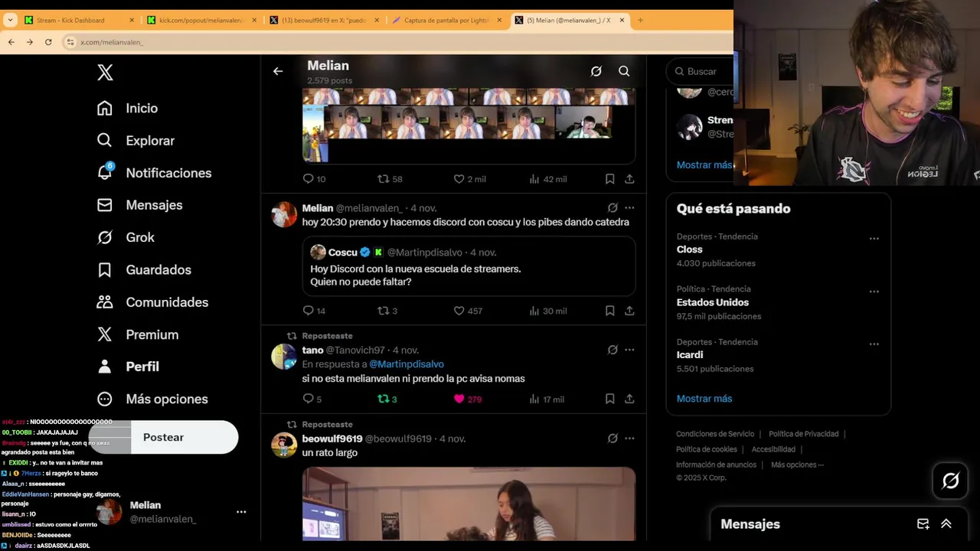Bookmark the image collage post
980x551 pixels.
pyautogui.click(x=609, y=178)
